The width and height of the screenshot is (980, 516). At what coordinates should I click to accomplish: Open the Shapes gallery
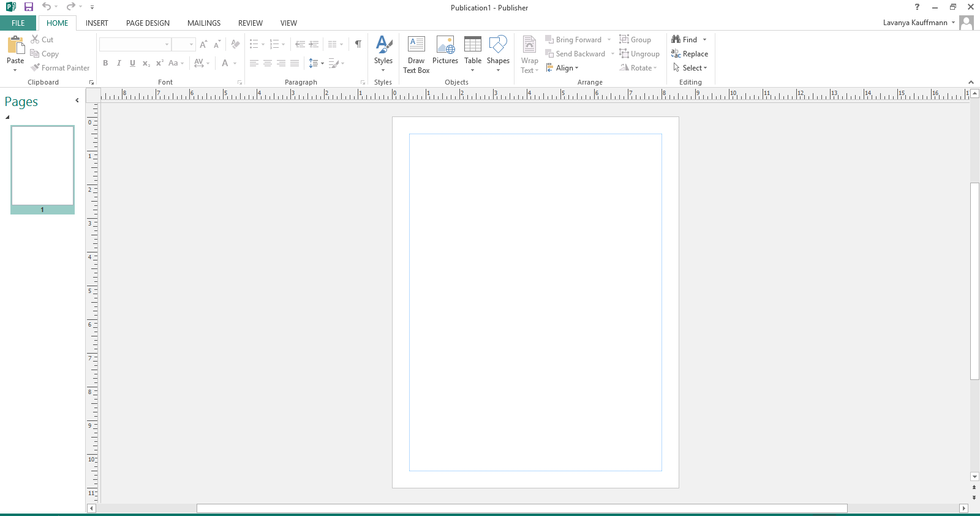[x=498, y=54]
